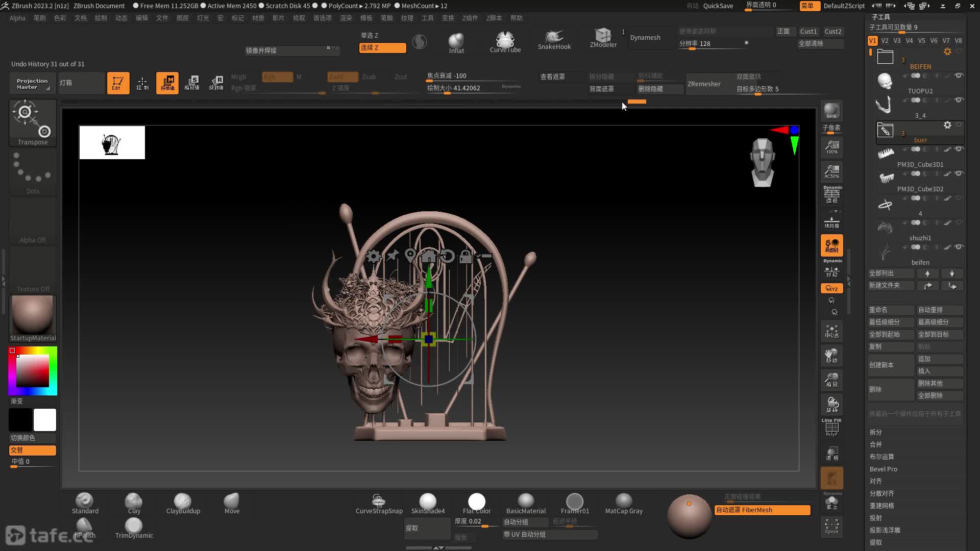Viewport: 980px width, 551px height.
Task: Expand the Bevel Pro section
Action: pyautogui.click(x=883, y=469)
